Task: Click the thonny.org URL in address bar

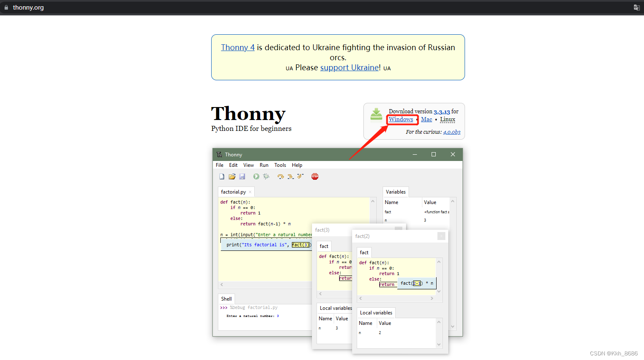Action: click(28, 8)
